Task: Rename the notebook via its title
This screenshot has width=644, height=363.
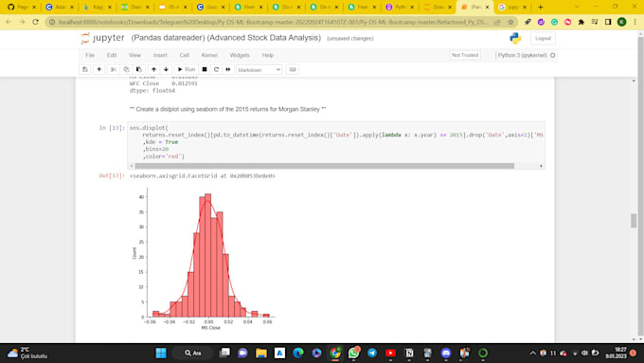Action: click(x=226, y=38)
